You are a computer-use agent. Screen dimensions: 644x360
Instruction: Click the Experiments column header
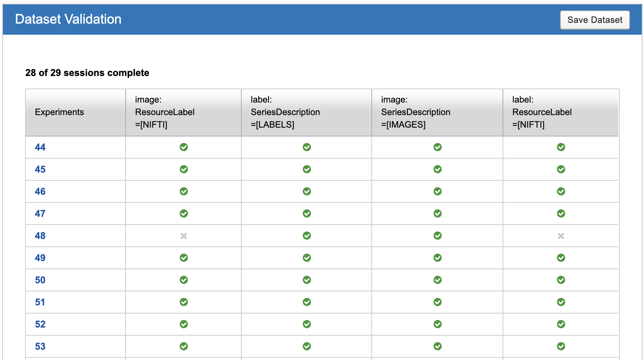point(59,112)
